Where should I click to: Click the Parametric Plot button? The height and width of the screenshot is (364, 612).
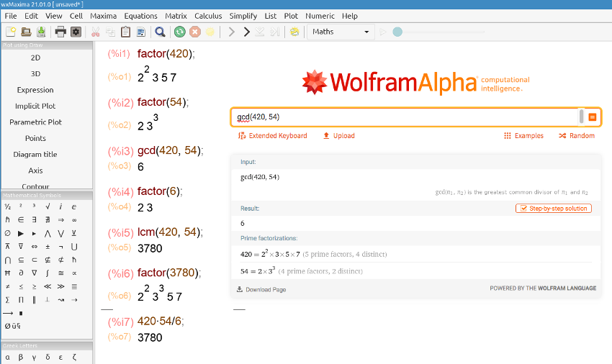tap(35, 122)
